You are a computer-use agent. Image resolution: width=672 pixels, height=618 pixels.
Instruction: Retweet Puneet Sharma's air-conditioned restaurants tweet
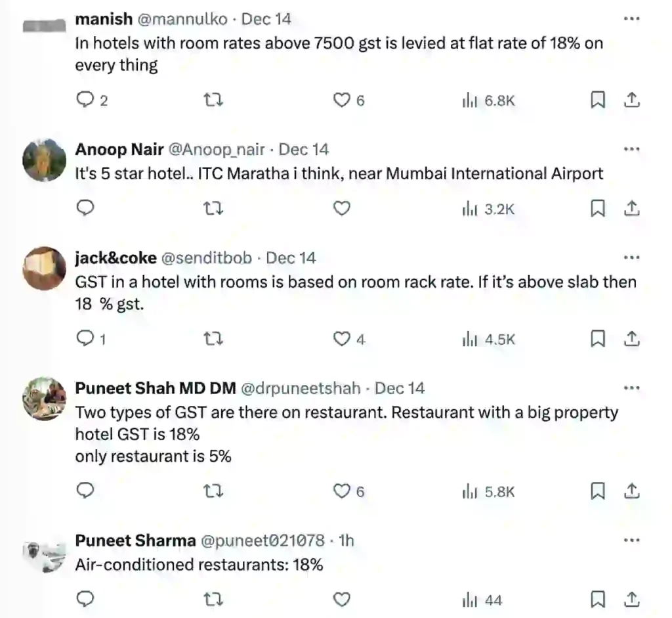214,600
